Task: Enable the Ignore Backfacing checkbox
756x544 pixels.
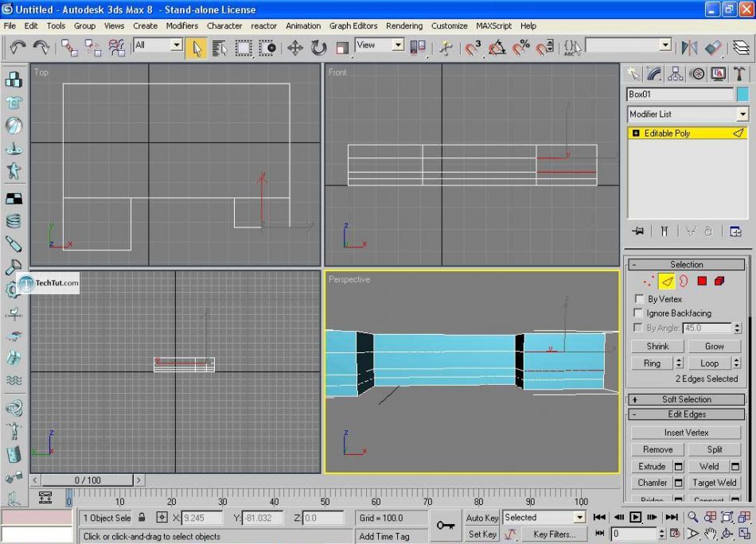Action: point(638,313)
